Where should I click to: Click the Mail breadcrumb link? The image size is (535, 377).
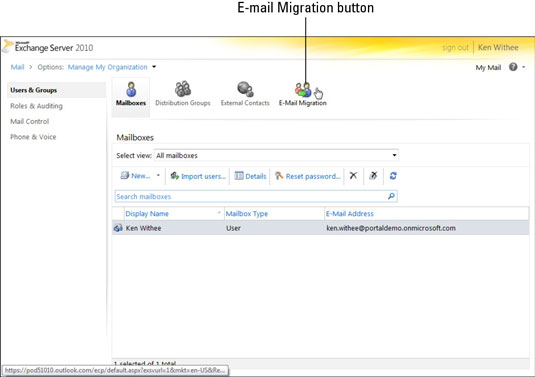pos(17,67)
